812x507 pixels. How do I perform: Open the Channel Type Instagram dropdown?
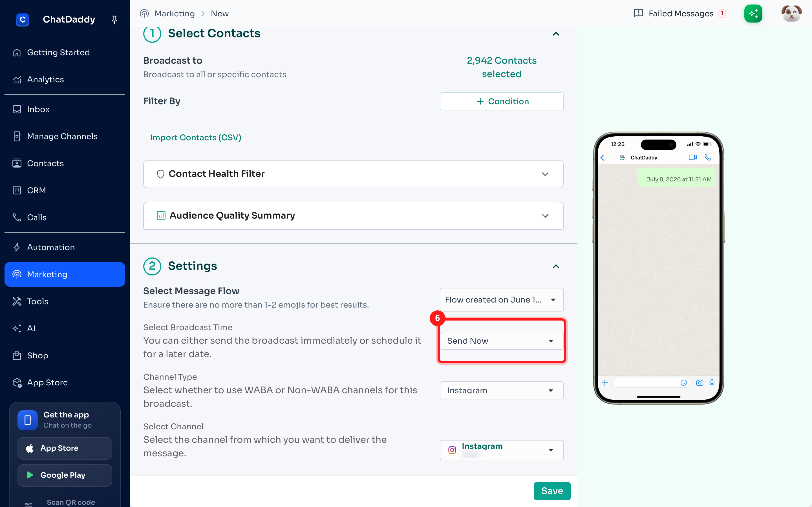[x=501, y=390]
